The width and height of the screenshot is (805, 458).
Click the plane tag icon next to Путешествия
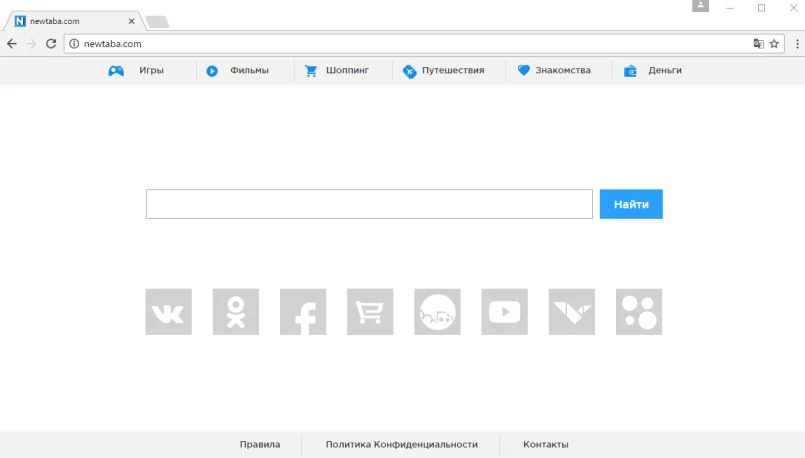point(409,71)
